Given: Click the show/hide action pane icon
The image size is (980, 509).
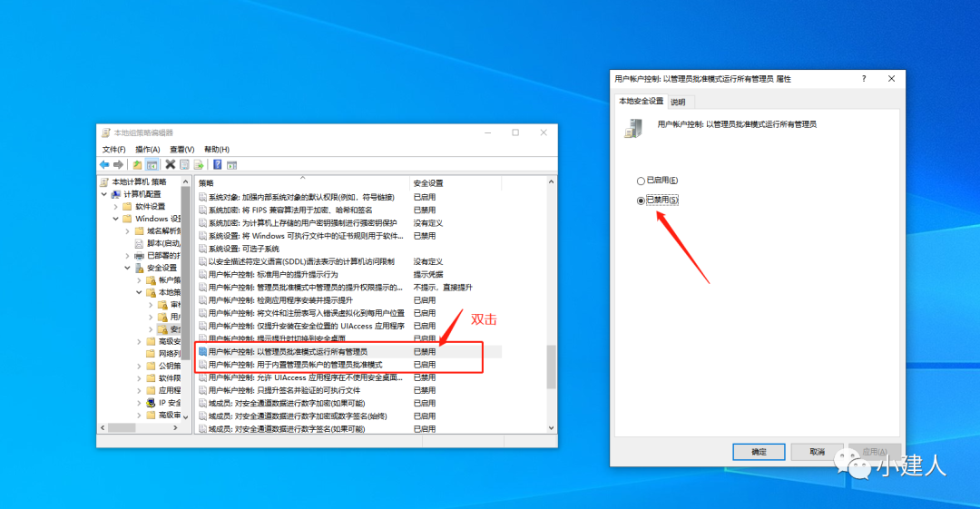Looking at the screenshot, I should point(232,164).
